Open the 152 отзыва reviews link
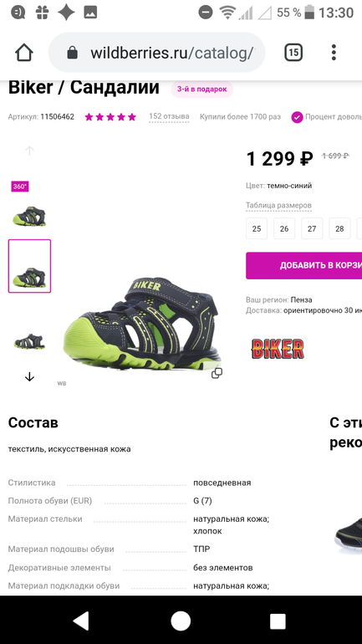The height and width of the screenshot is (644, 362). pyautogui.click(x=169, y=116)
